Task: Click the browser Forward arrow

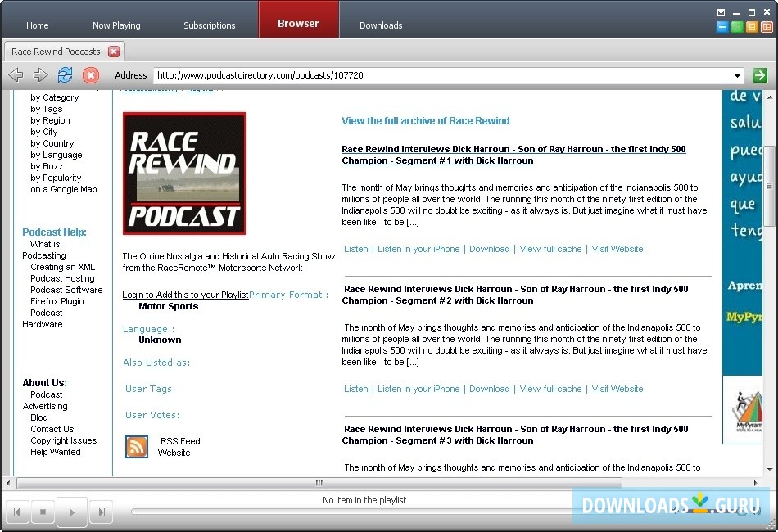Action: click(40, 75)
